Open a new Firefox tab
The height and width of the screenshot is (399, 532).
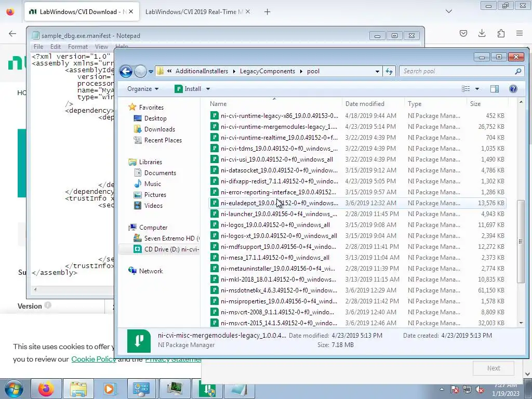(268, 12)
